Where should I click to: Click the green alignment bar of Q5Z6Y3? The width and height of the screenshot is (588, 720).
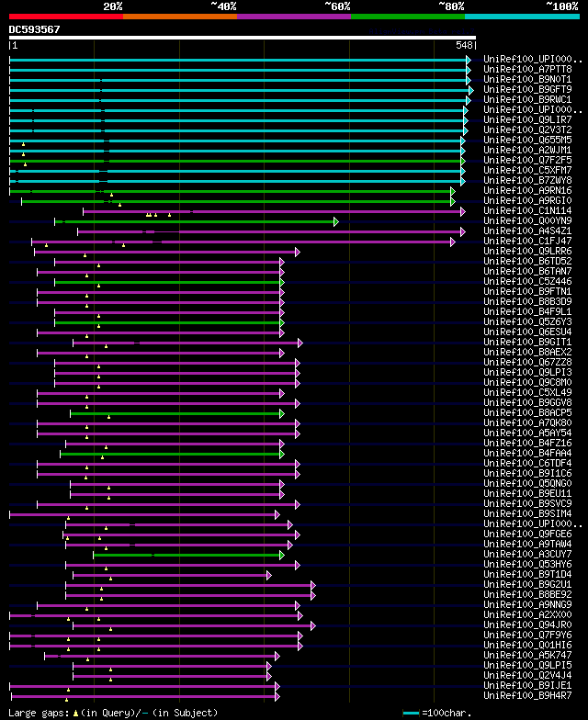[x=167, y=323]
